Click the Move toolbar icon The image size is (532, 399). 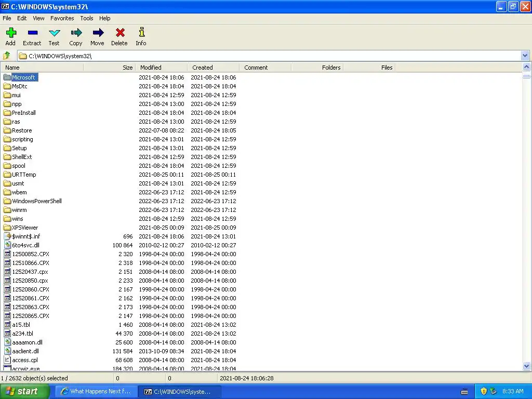click(x=98, y=33)
